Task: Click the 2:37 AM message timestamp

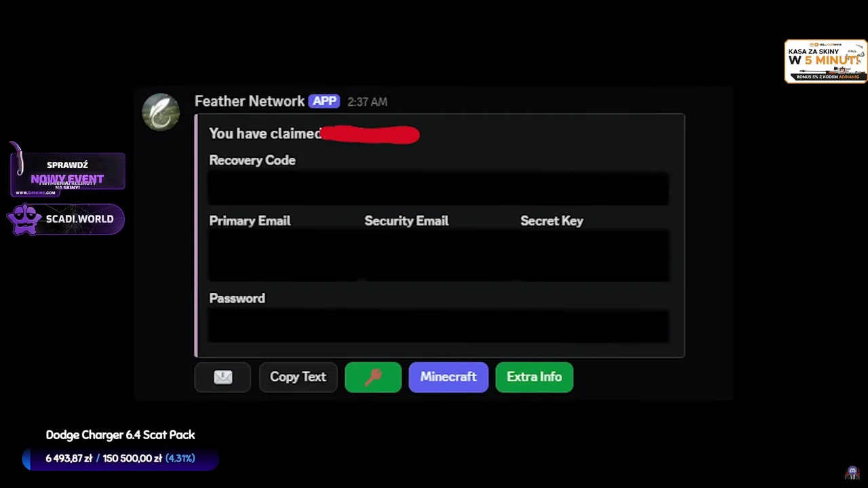Action: coord(367,102)
